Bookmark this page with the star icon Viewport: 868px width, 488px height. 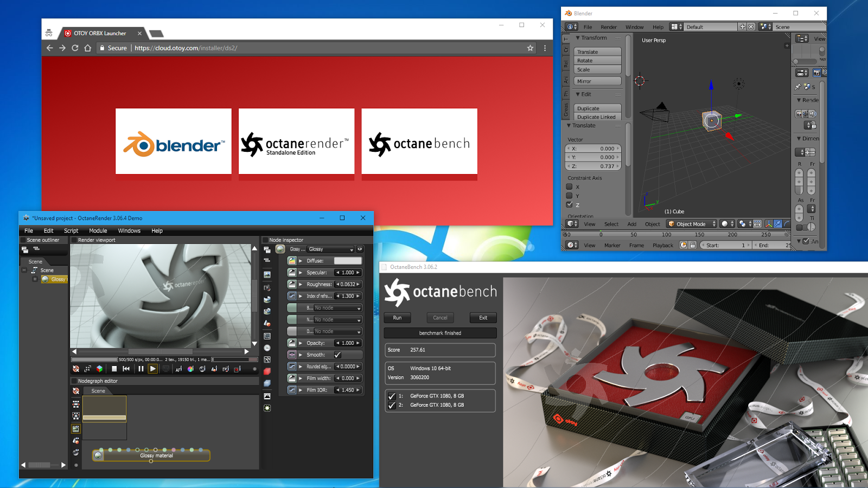point(530,48)
